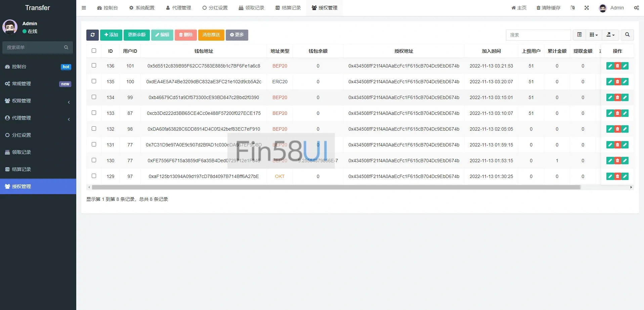The width and height of the screenshot is (644, 310).
Task: Click the orange 消息推送 button
Action: click(211, 35)
